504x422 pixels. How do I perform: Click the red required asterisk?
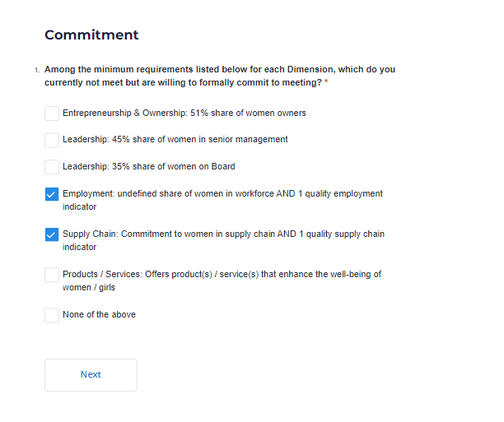pyautogui.click(x=326, y=81)
